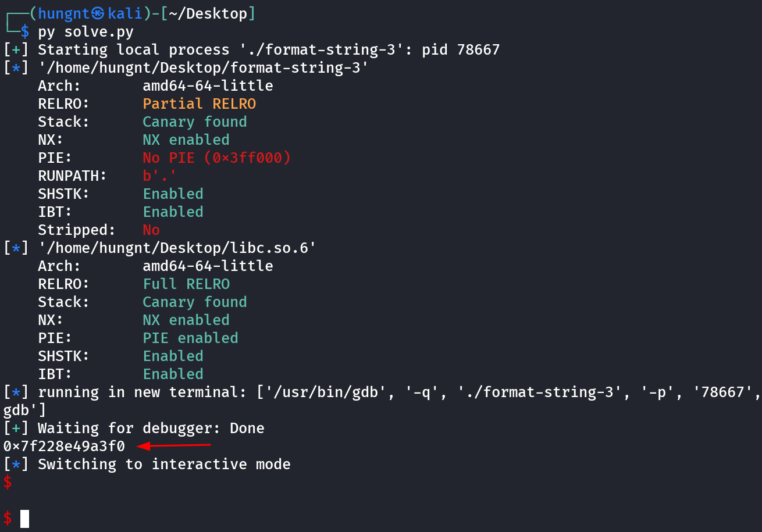Viewport: 762px width, 532px height.
Task: Click the blue $ prompt before 'py solve.py'
Action: [x=24, y=31]
